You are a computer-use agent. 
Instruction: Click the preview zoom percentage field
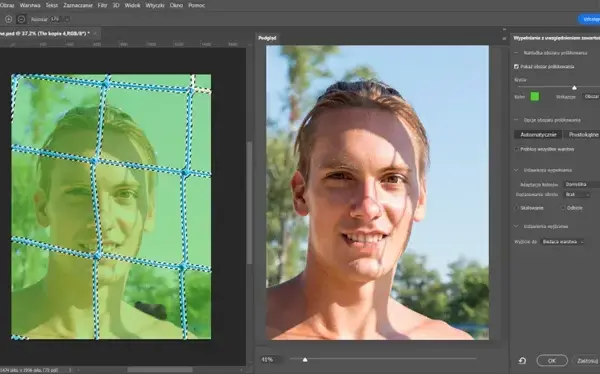coord(271,359)
